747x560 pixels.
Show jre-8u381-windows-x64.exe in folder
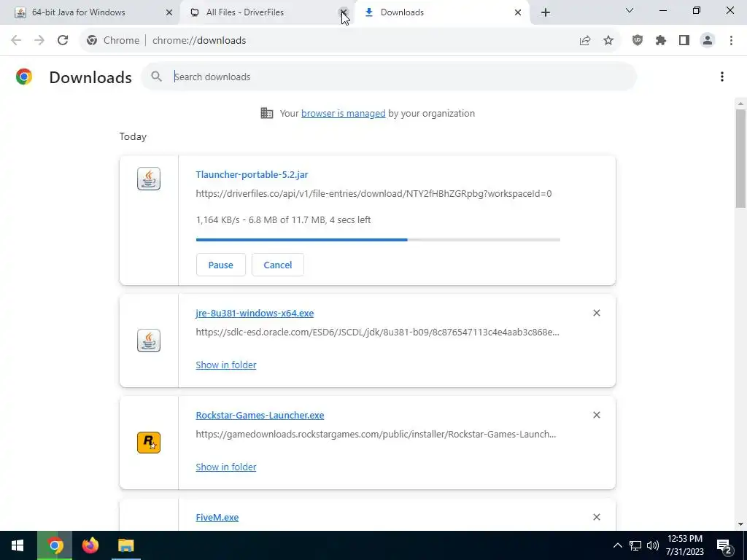tap(226, 365)
